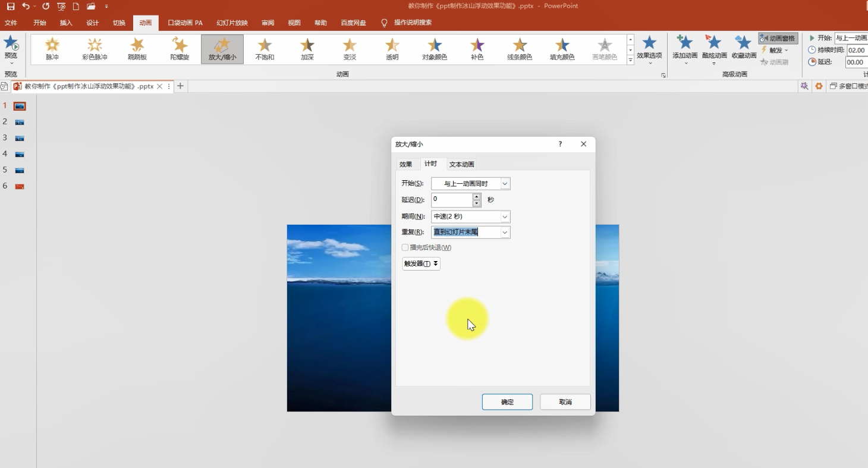The image size is (868, 468).
Task: Open the 预览 animation preview button
Action: 11,50
